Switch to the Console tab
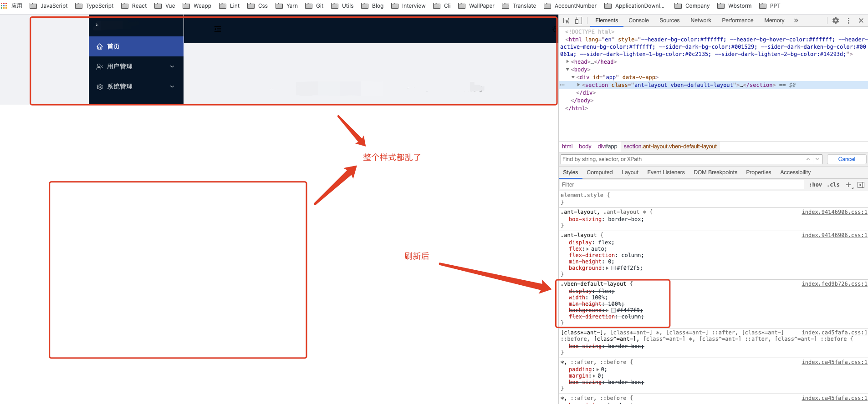 pyautogui.click(x=638, y=20)
